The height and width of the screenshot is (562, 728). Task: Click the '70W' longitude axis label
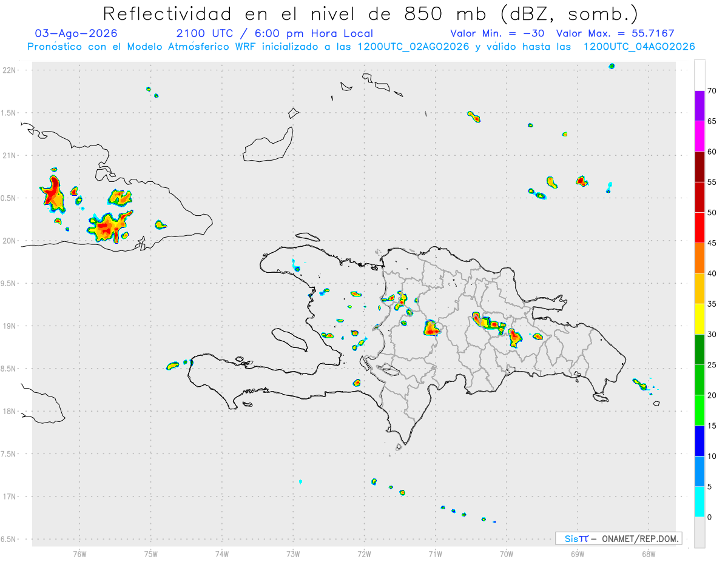tap(507, 554)
